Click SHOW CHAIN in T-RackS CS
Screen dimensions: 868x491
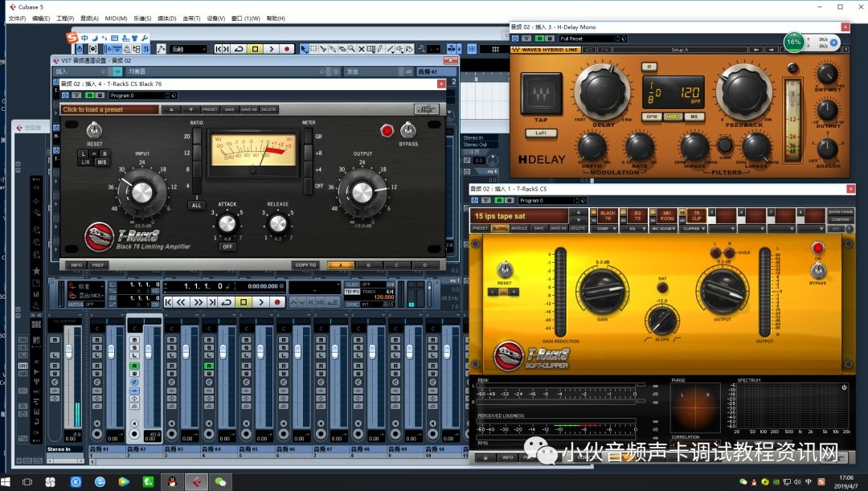point(841,212)
